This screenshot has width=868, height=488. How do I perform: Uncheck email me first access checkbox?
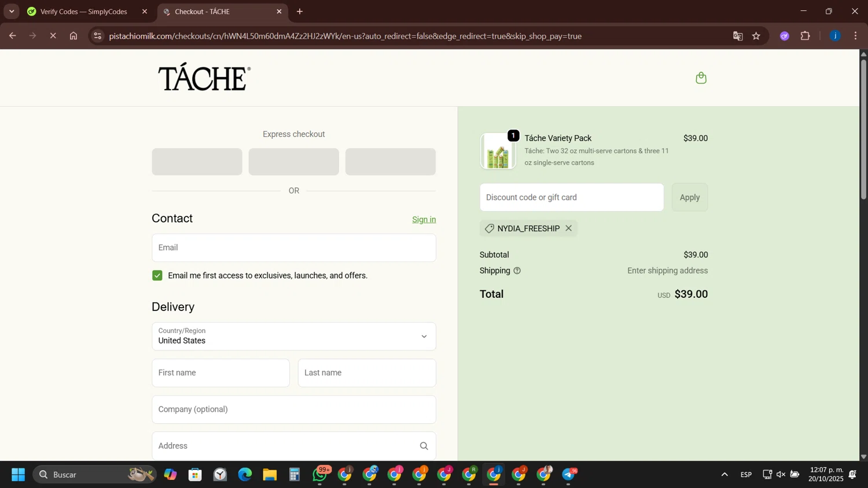click(157, 275)
